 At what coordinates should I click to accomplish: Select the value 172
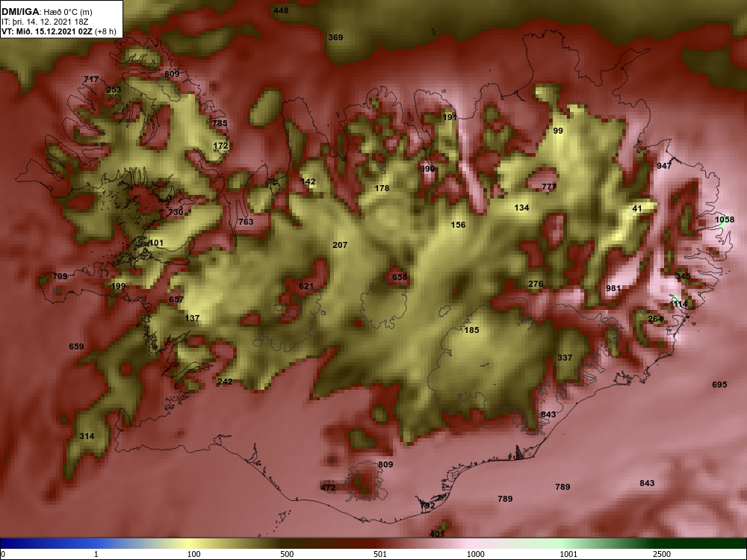click(x=220, y=146)
